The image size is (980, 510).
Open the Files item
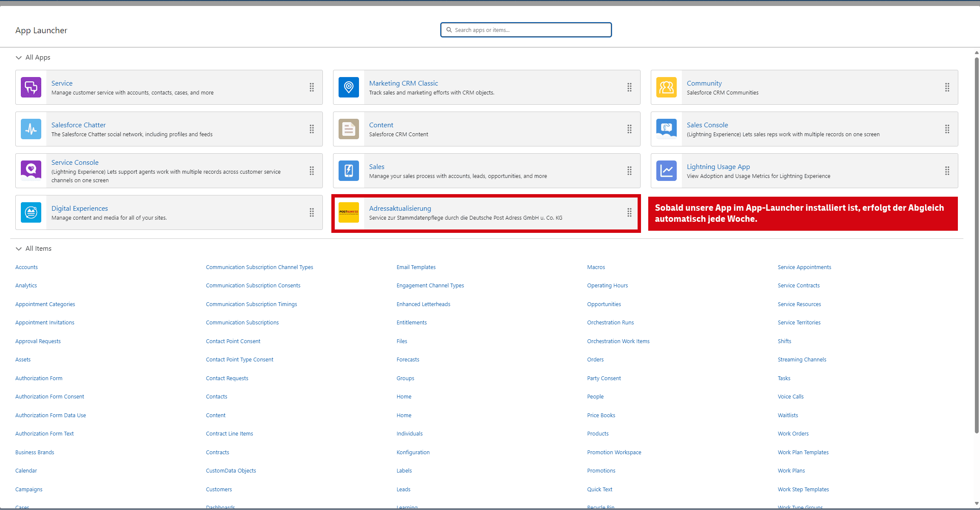click(x=402, y=341)
